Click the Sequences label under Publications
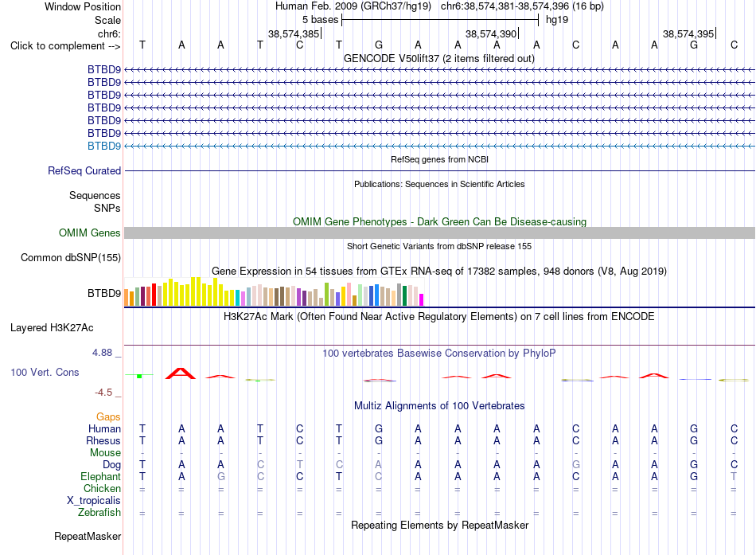Viewport: 756px width, 555px height. pos(95,195)
